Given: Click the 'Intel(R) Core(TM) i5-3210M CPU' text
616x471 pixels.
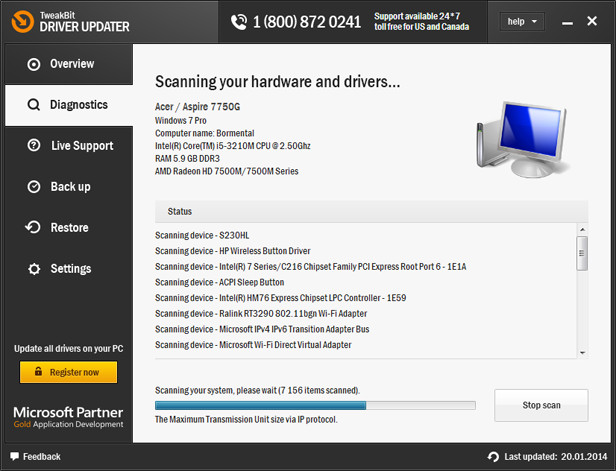Looking at the screenshot, I should pos(233,146).
